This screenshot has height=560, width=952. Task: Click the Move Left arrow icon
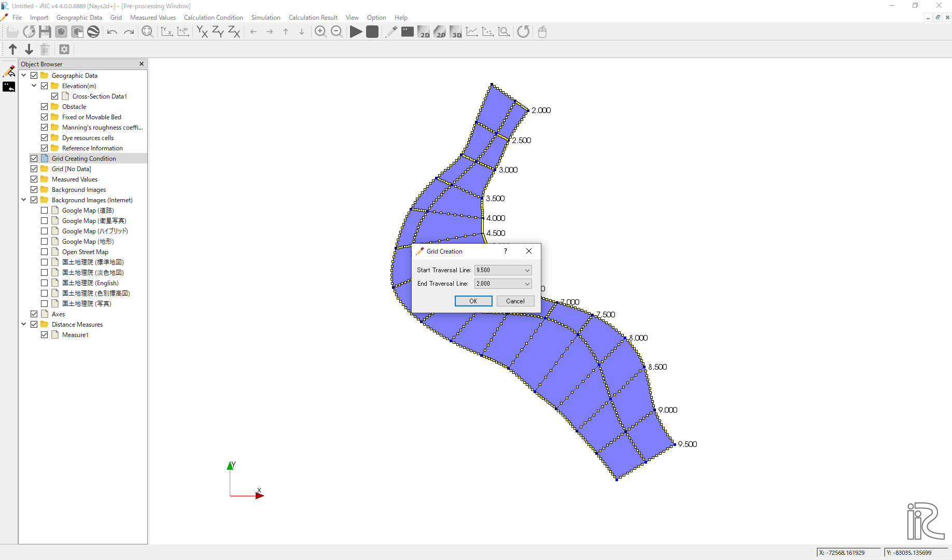[x=254, y=32]
